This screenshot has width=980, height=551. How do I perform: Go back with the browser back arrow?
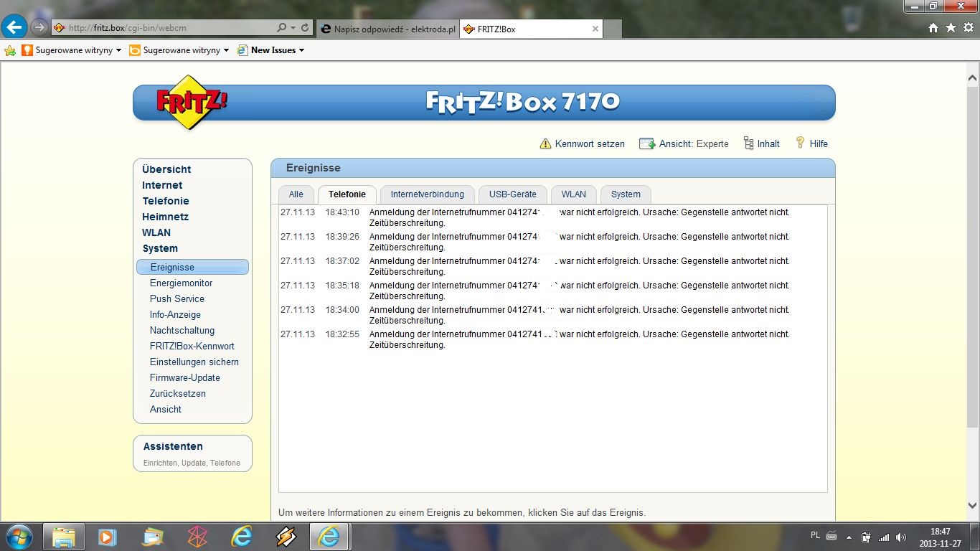[x=15, y=28]
